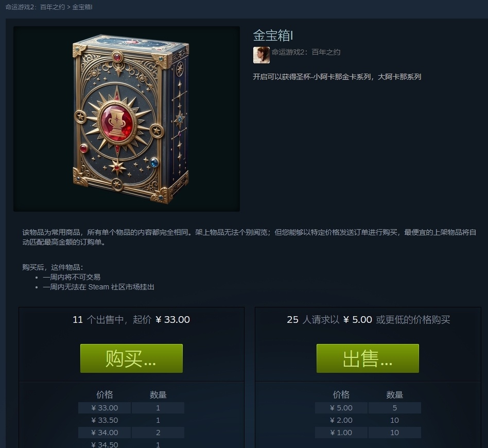The image size is (488, 448).
Task: Select the ¥ 5.00 buy order row
Action: (368, 408)
